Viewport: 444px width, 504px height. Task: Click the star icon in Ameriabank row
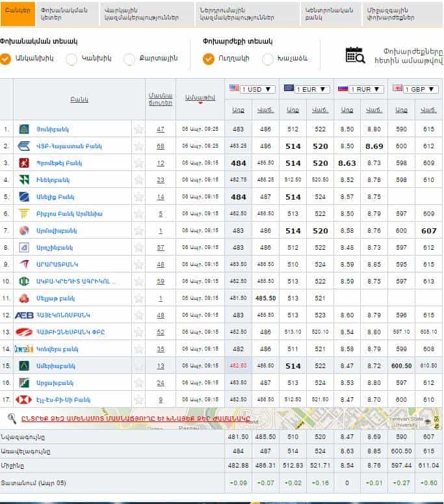click(138, 365)
